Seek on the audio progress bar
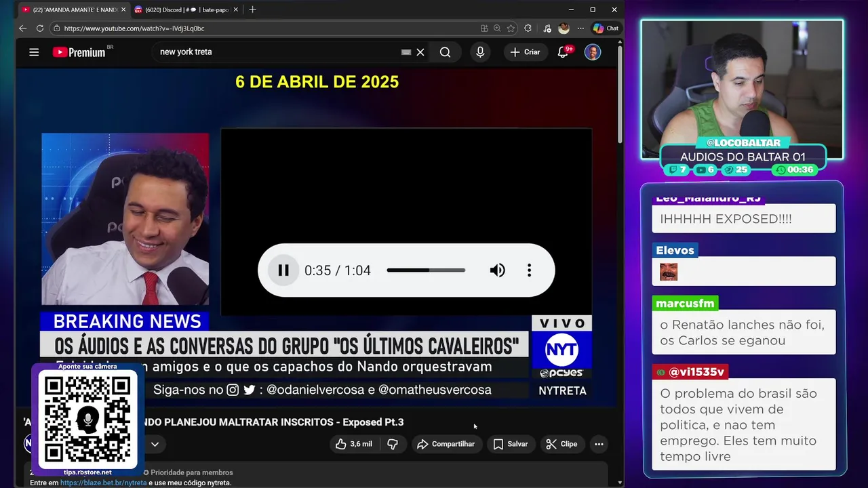Screen dimensions: 868x488 pos(426,270)
